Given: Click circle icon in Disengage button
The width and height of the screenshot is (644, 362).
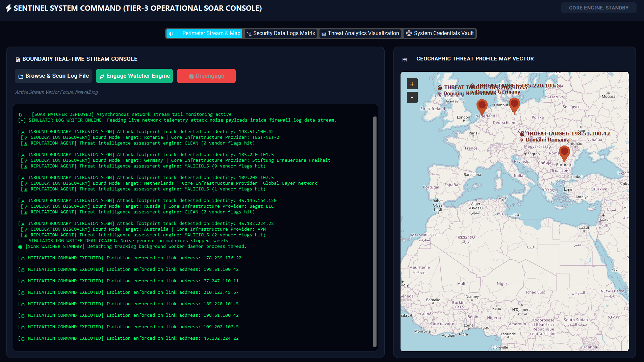Looking at the screenshot, I should click(191, 76).
